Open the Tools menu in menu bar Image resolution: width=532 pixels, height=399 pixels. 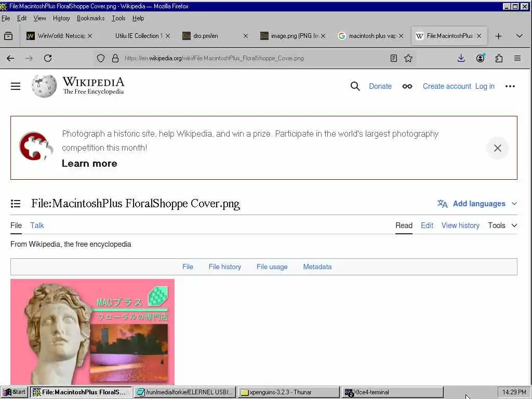pos(118,18)
